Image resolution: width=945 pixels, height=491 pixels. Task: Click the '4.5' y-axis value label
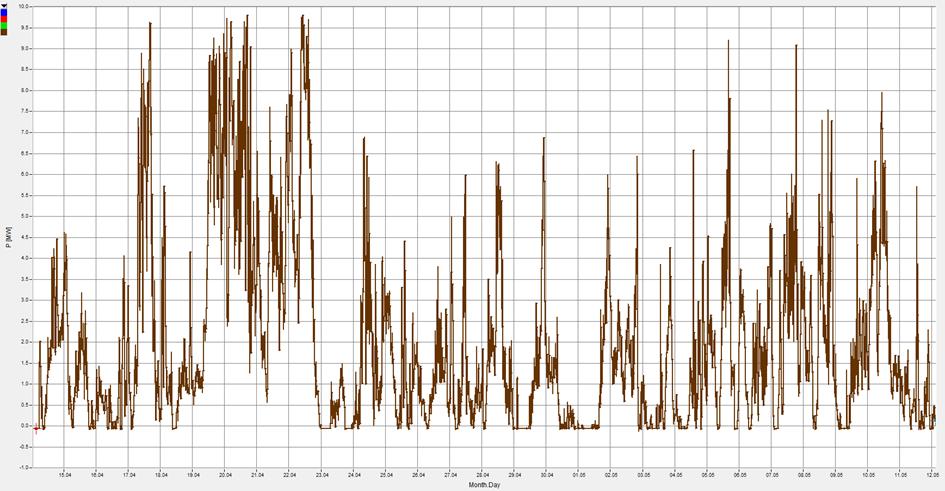[25, 237]
